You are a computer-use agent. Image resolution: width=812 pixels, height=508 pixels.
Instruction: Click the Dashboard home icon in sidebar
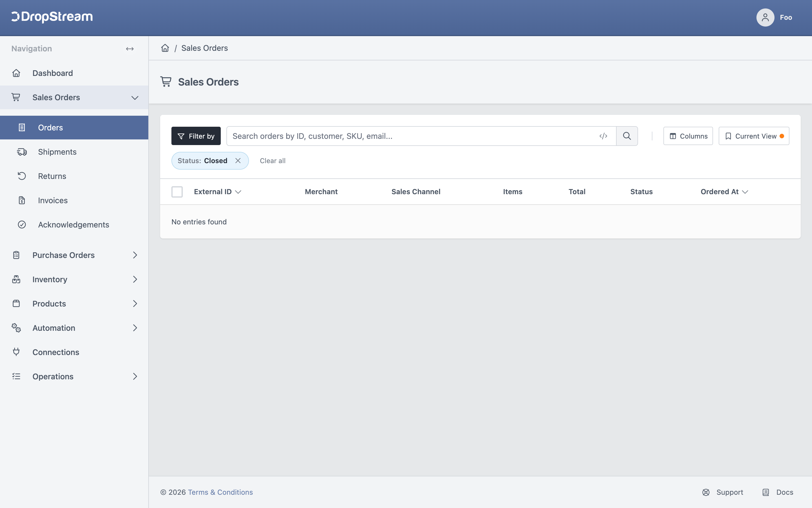pyautogui.click(x=16, y=73)
